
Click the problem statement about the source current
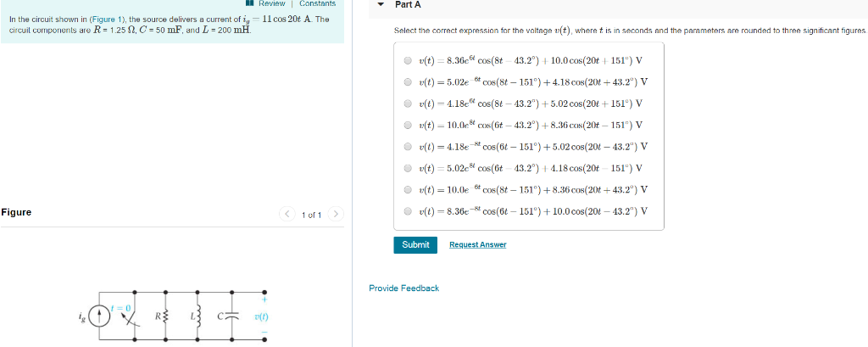point(170,24)
